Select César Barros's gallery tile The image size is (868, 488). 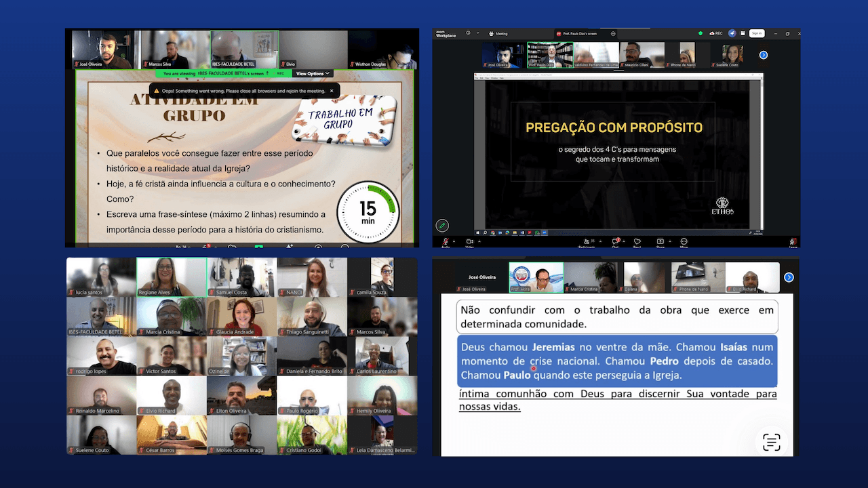point(172,435)
